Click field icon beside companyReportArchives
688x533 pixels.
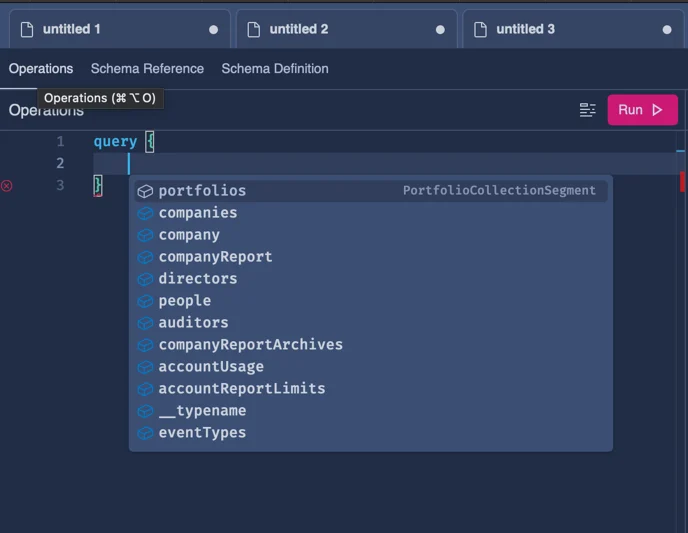[x=145, y=345]
